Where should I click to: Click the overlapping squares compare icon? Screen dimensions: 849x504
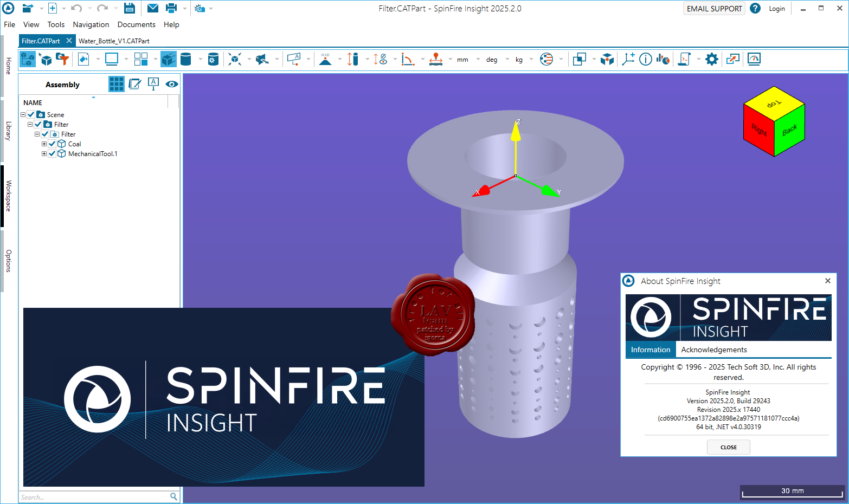point(580,59)
